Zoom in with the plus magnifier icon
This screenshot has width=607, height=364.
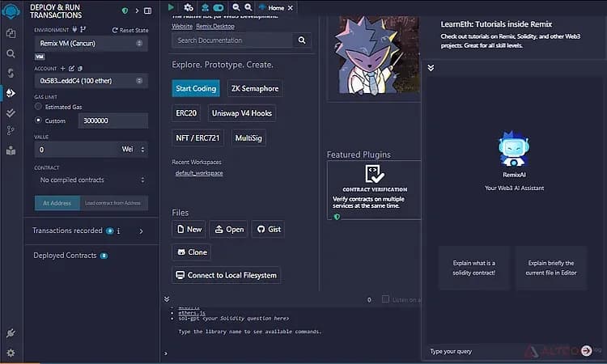click(248, 7)
